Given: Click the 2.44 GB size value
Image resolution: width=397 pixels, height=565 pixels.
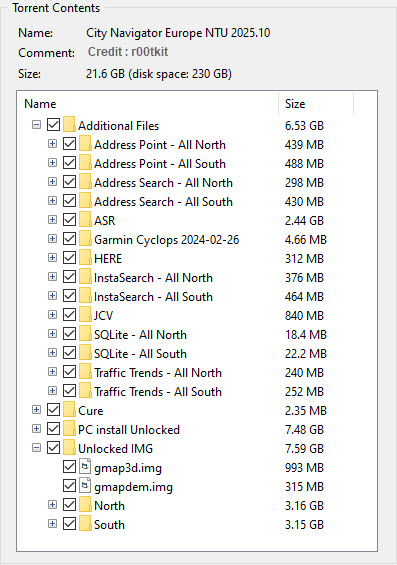Looking at the screenshot, I should point(304,220).
